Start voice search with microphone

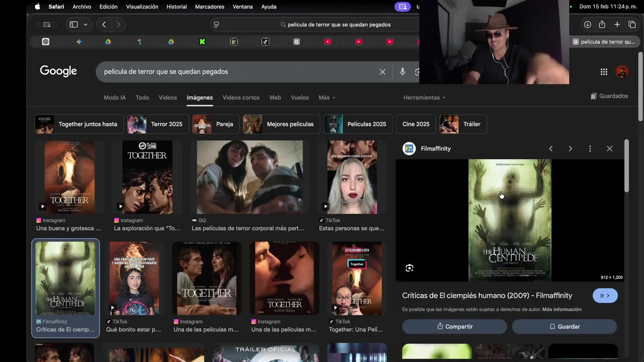click(x=403, y=72)
